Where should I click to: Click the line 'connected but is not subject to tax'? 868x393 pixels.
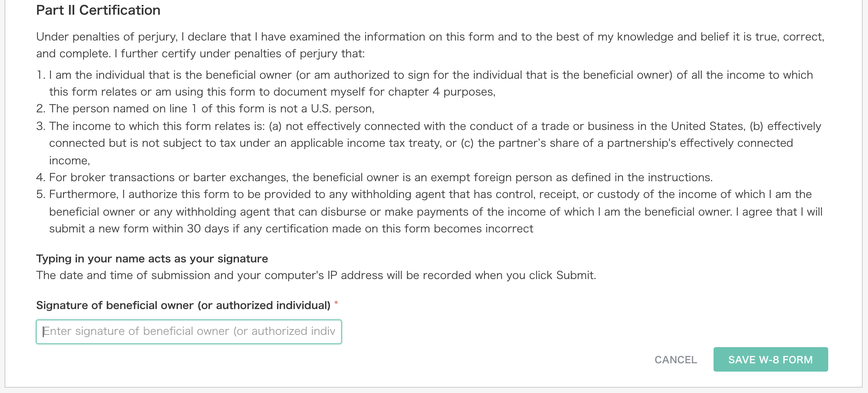[x=421, y=143]
